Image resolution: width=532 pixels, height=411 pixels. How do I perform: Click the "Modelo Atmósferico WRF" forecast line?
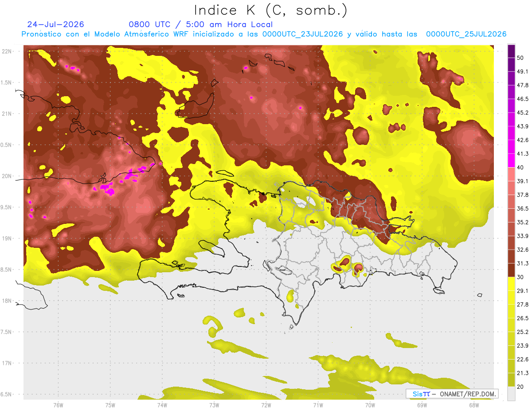pyautogui.click(x=264, y=34)
